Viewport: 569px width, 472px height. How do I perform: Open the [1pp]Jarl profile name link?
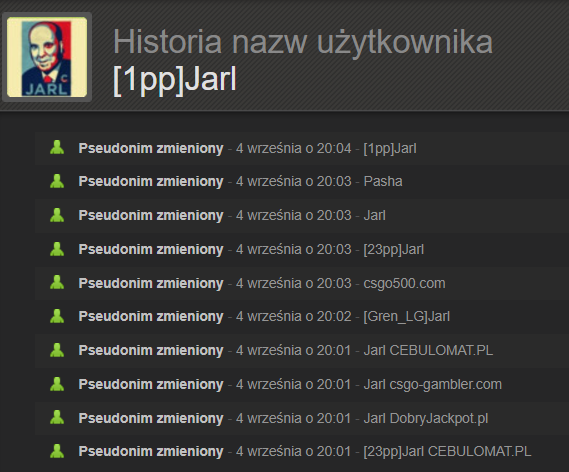pyautogui.click(x=175, y=79)
